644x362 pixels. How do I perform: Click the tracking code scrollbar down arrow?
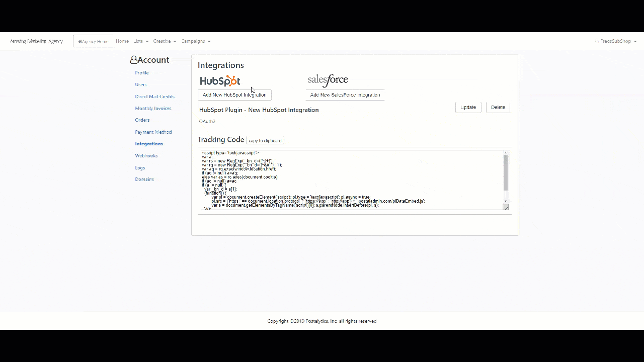click(x=506, y=201)
